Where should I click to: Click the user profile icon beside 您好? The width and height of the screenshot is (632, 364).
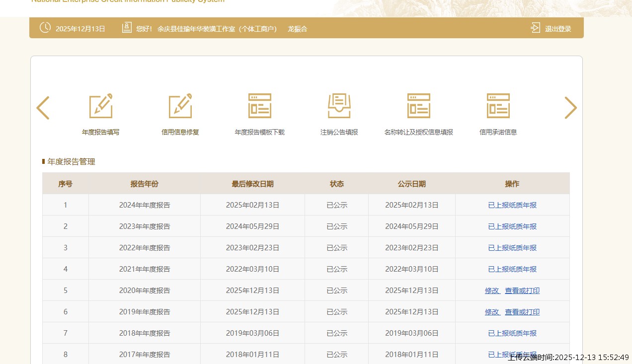click(x=127, y=28)
